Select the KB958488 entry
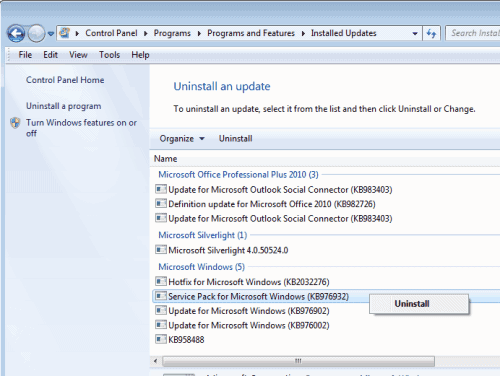This screenshot has width=500, height=376. [186, 340]
